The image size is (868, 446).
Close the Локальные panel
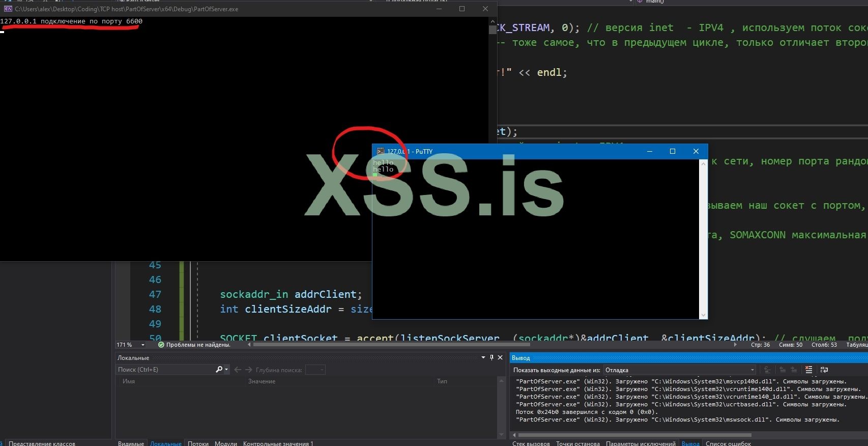(500, 358)
